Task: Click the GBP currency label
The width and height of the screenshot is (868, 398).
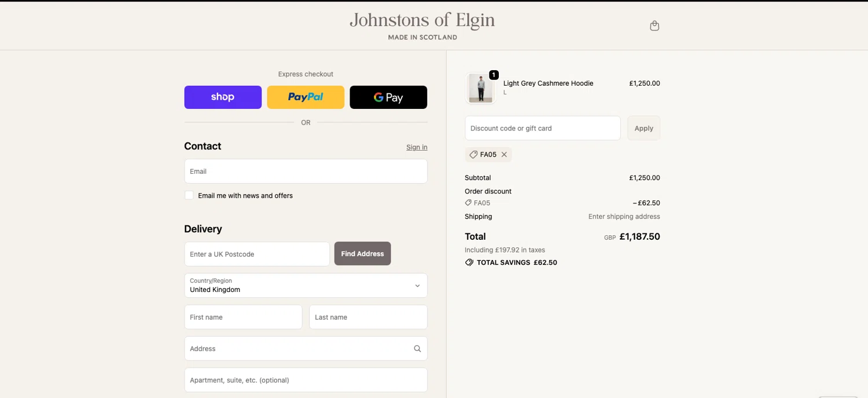Action: 610,238
